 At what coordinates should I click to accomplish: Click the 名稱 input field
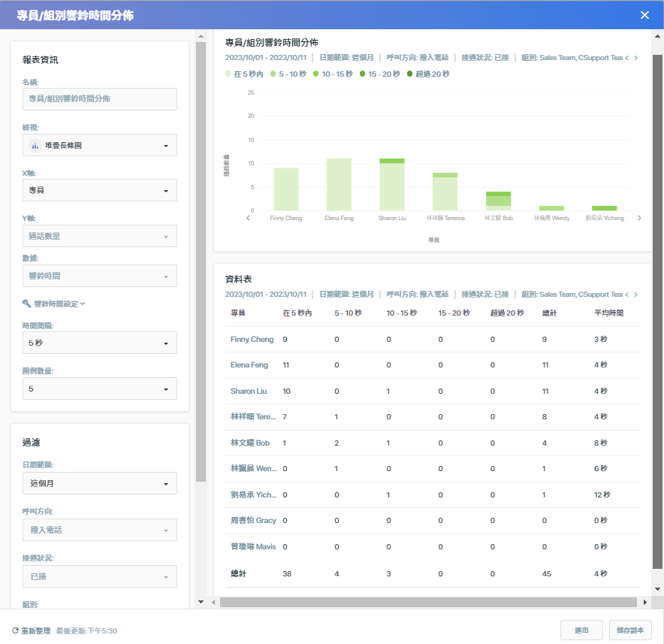99,99
